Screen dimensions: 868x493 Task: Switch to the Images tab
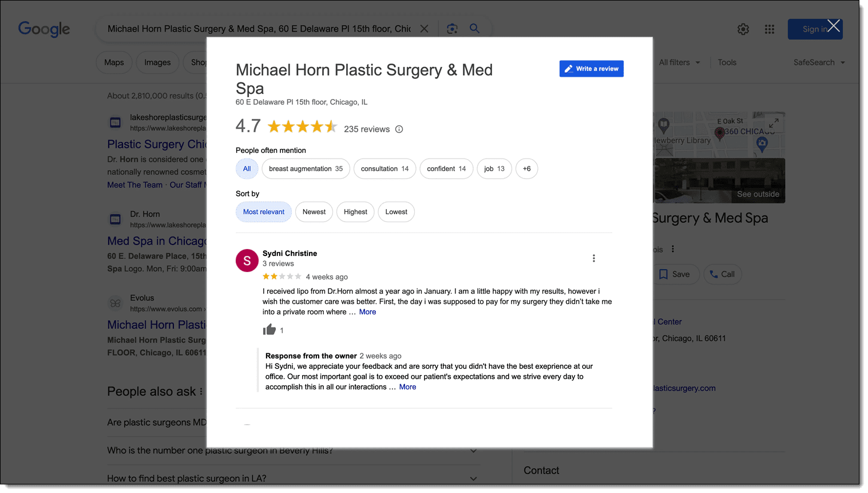coord(157,62)
